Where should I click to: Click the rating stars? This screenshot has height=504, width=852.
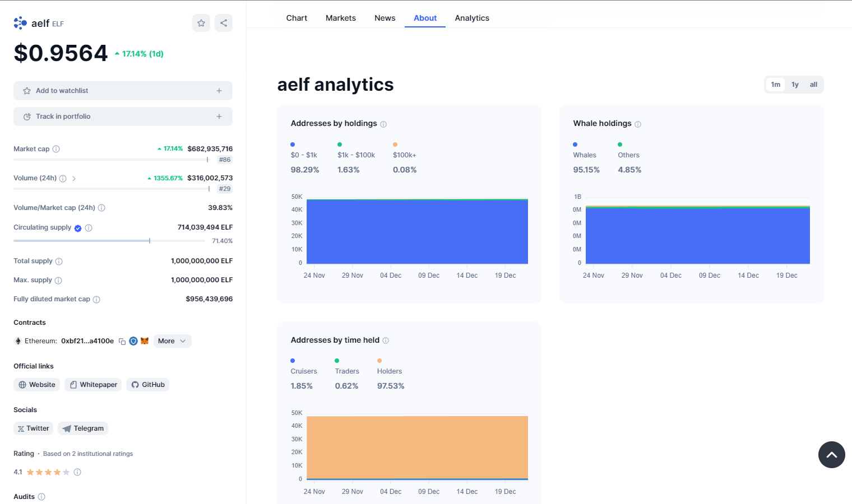point(48,472)
